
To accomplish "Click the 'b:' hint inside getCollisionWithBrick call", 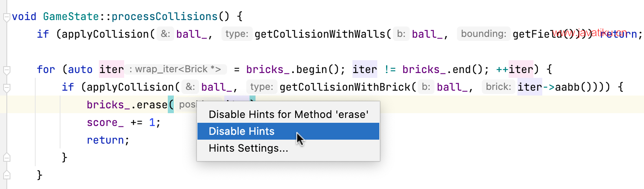I will tap(426, 87).
